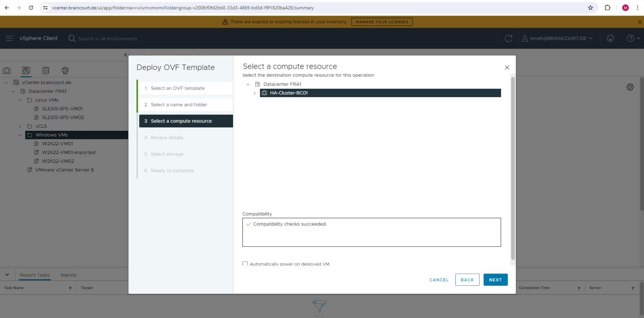The image size is (644, 318).
Task: Open the Hosts and Clusters inventory icon
Action: pos(7,70)
